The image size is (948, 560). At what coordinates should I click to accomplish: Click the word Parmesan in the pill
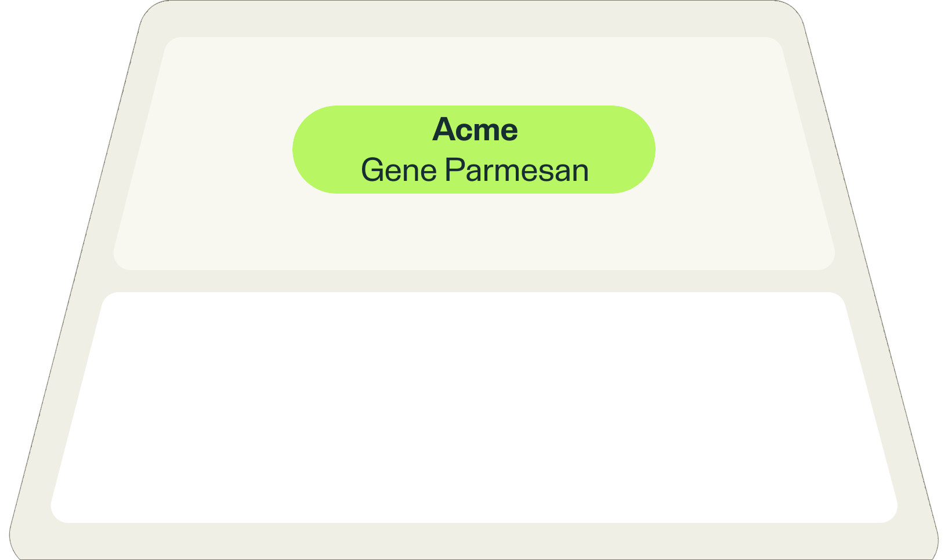coord(517,170)
